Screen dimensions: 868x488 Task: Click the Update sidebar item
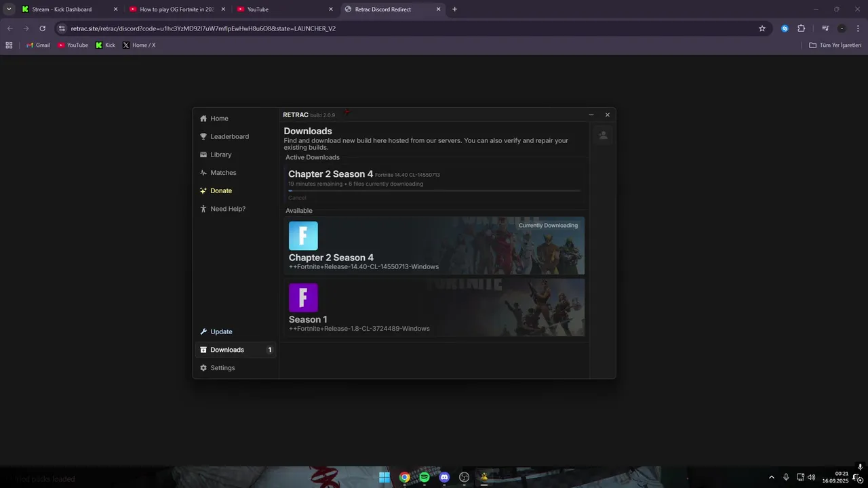coord(235,331)
